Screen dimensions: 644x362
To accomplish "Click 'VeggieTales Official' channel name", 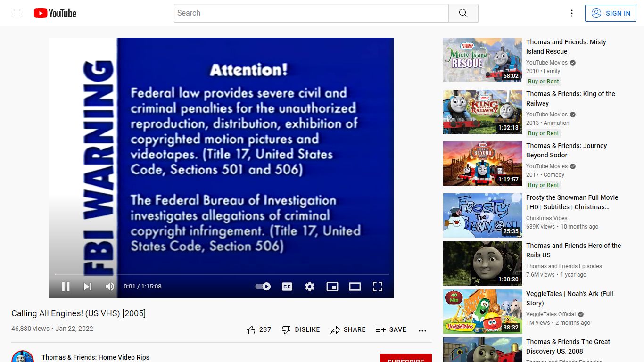I will pyautogui.click(x=551, y=314).
